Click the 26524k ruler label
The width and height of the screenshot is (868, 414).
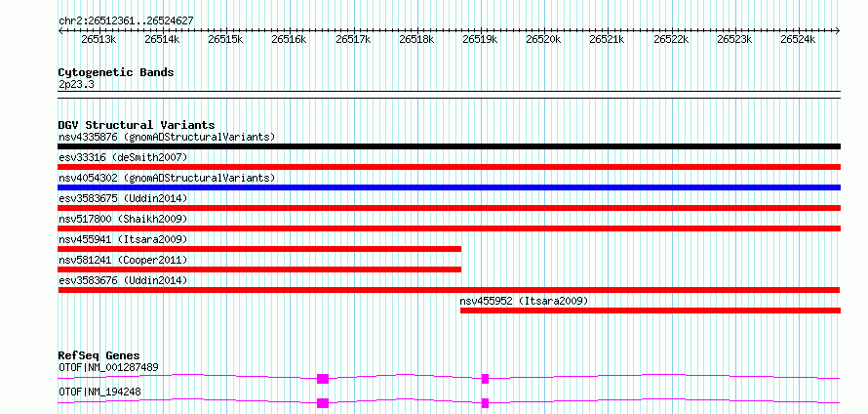(x=798, y=39)
